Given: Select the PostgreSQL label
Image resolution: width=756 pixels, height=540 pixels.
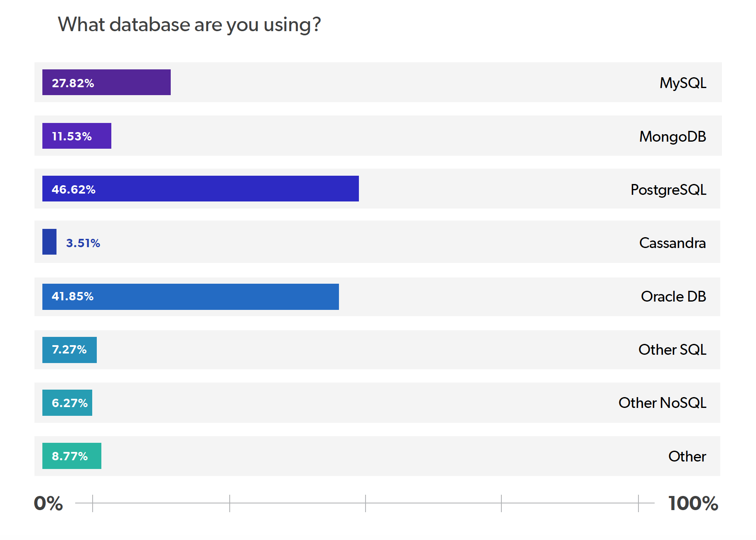Looking at the screenshot, I should coord(668,190).
